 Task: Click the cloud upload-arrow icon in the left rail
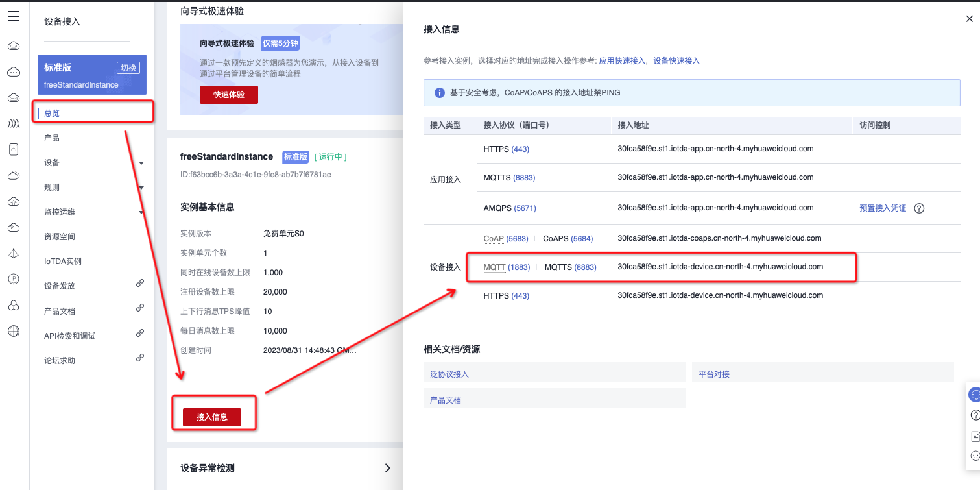(x=14, y=201)
